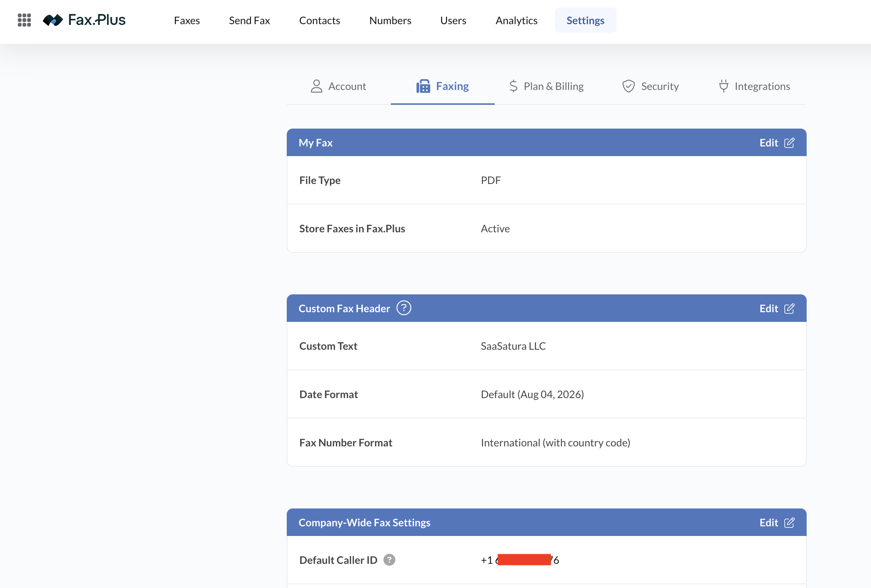Click the Security shield icon
The height and width of the screenshot is (588, 871).
click(629, 86)
